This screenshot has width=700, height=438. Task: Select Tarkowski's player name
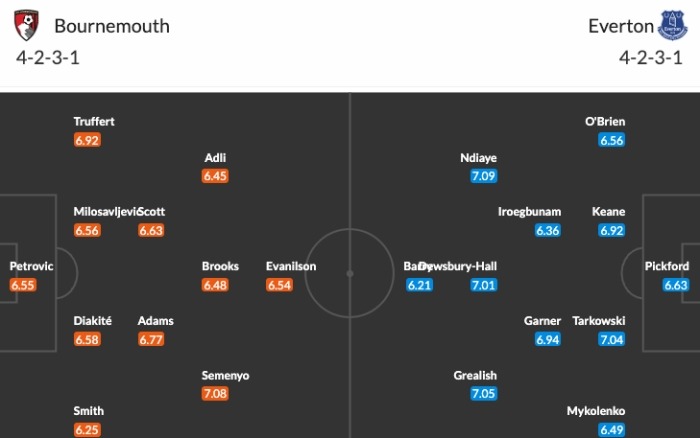[599, 320]
